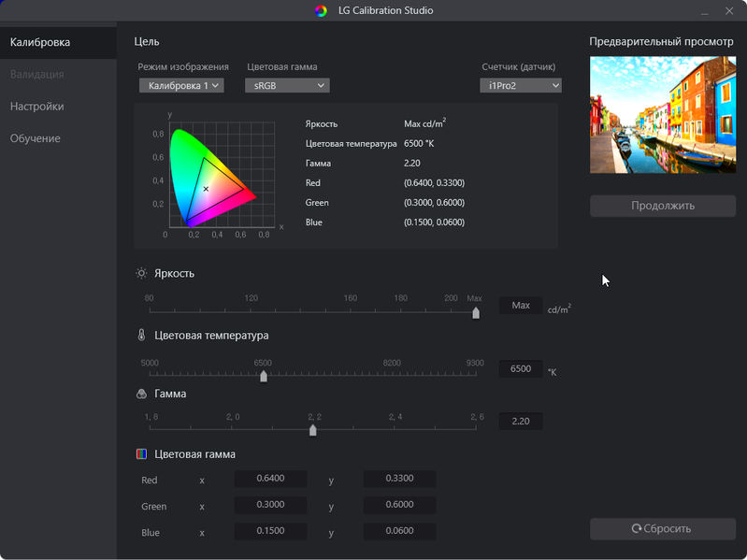Click the gamma slider handle at 2.2
The height and width of the screenshot is (560, 747).
[312, 430]
